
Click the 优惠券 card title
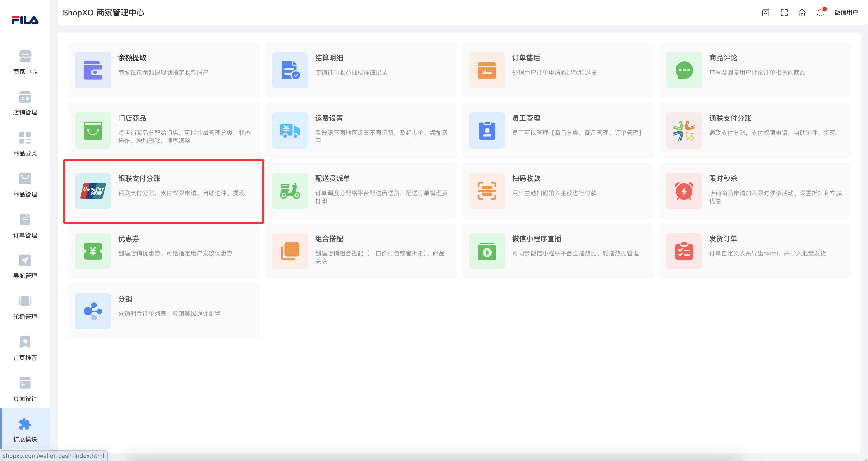(x=128, y=239)
